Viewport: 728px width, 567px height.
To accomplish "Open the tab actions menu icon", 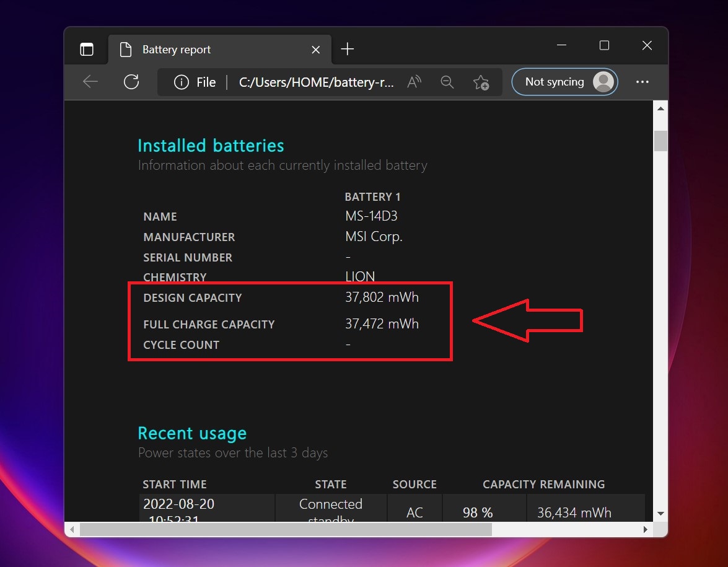I will [87, 50].
